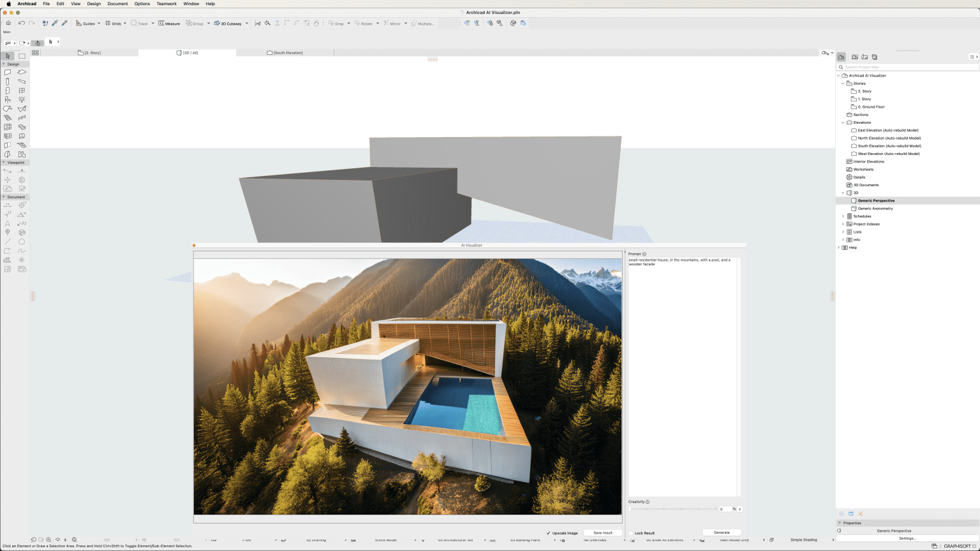Enable the Lock Result checkbox
Screen dimensions: 980x551
(x=631, y=533)
